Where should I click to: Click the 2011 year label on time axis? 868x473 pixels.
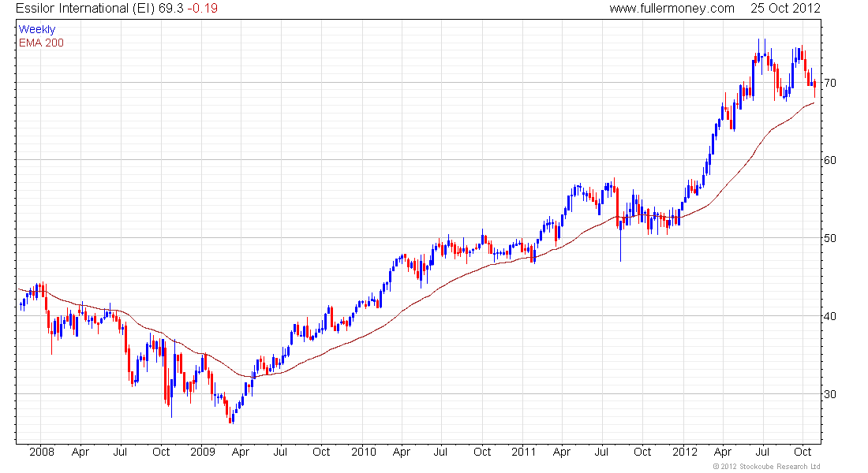[x=524, y=452]
